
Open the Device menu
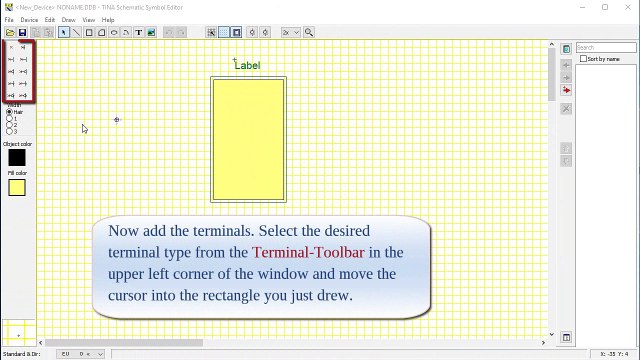pos(29,20)
